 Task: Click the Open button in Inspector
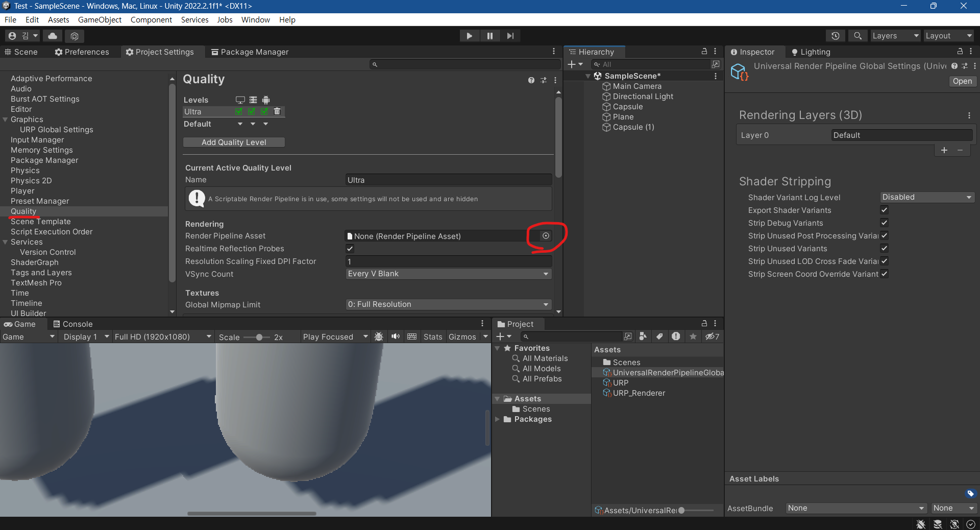[962, 81]
